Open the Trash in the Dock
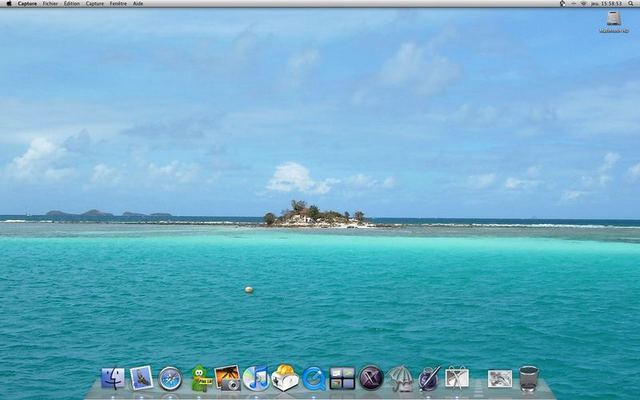The width and height of the screenshot is (640, 400). pos(529,378)
